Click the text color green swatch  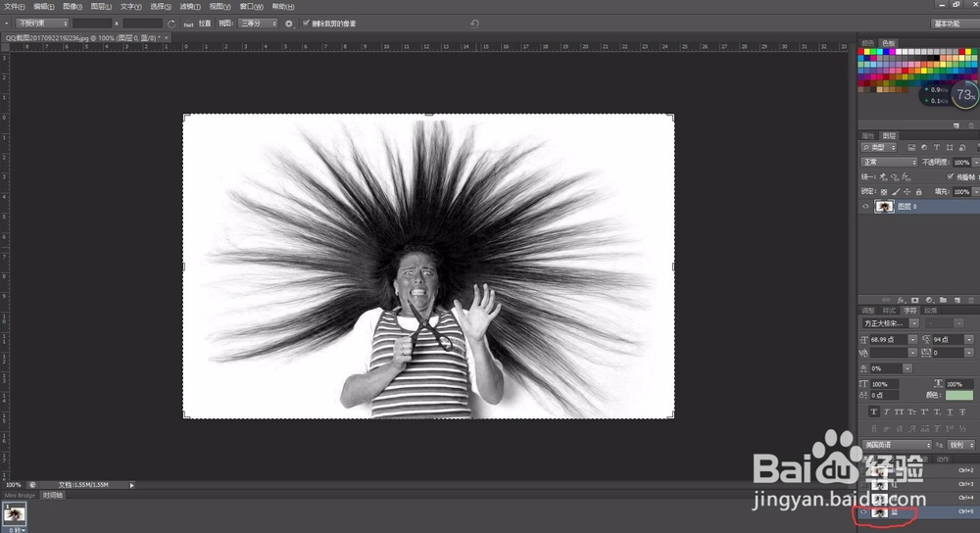pyautogui.click(x=959, y=395)
